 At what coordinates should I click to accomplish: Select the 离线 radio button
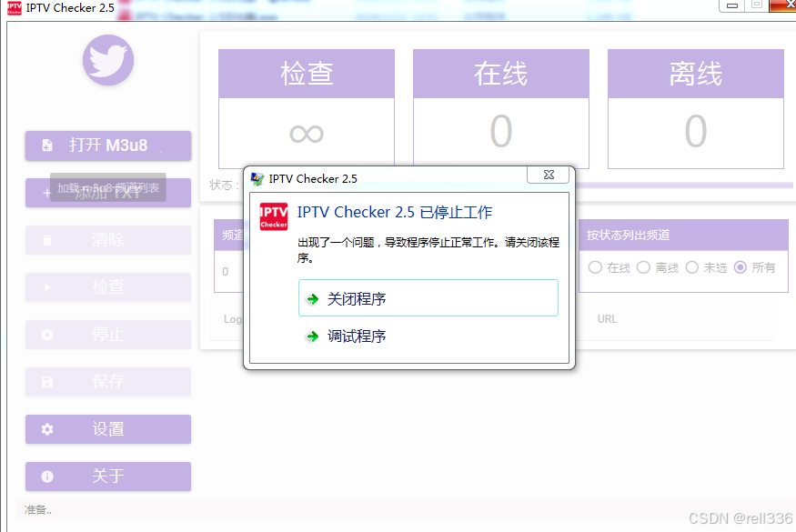click(643, 267)
